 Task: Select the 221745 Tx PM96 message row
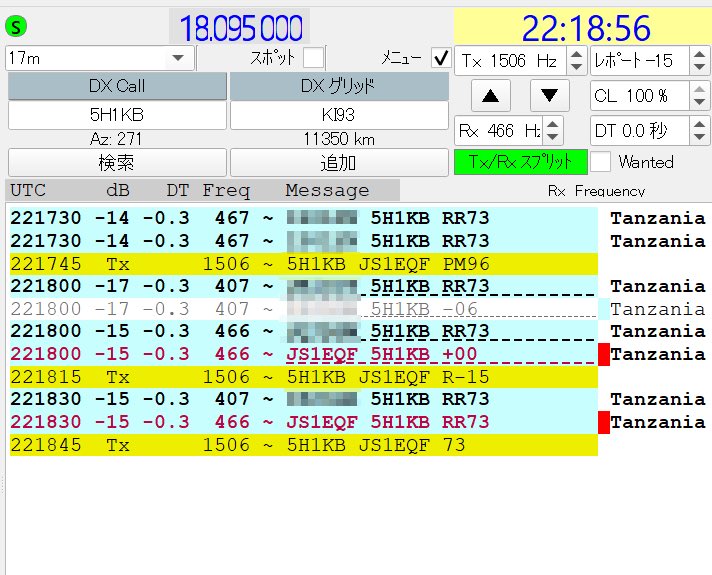(x=303, y=264)
